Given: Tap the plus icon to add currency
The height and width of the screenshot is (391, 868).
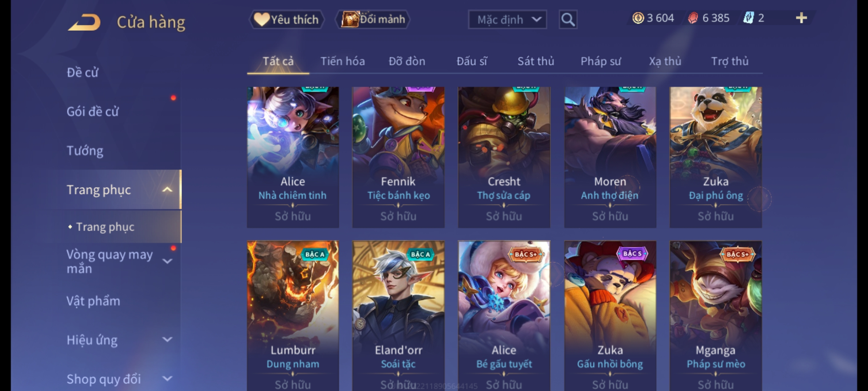Looking at the screenshot, I should point(801,18).
